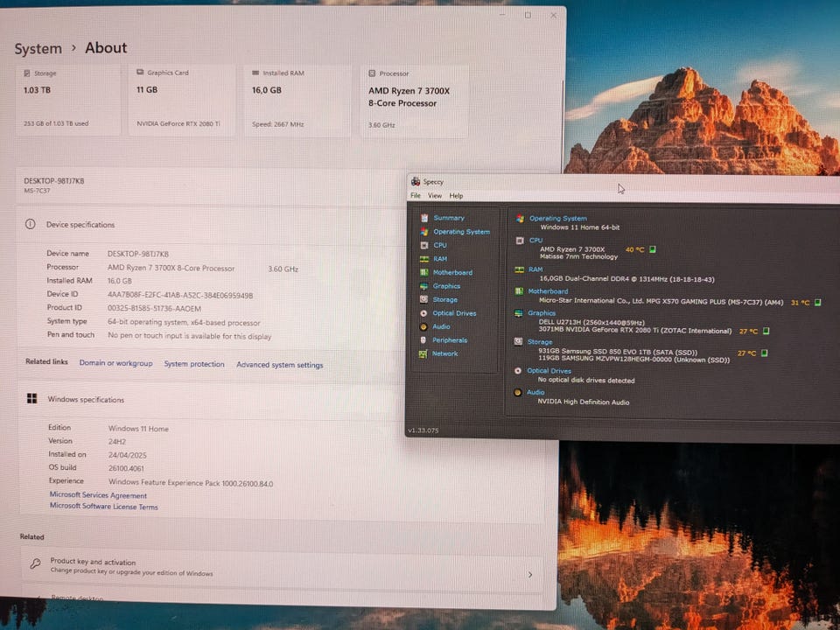Open the Summary section in Speccy sidebar

[x=448, y=218]
